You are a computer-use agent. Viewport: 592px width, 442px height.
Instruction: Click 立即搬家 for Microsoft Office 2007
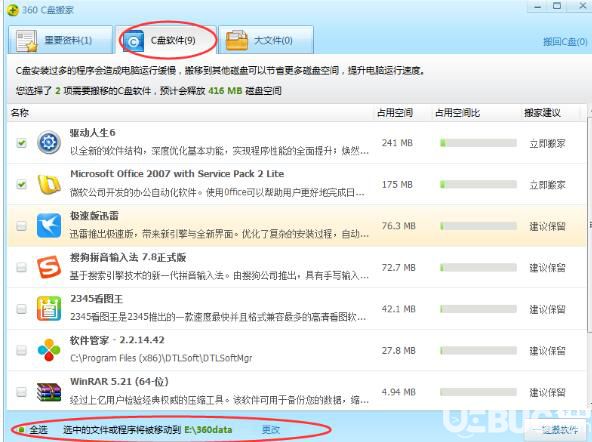547,185
